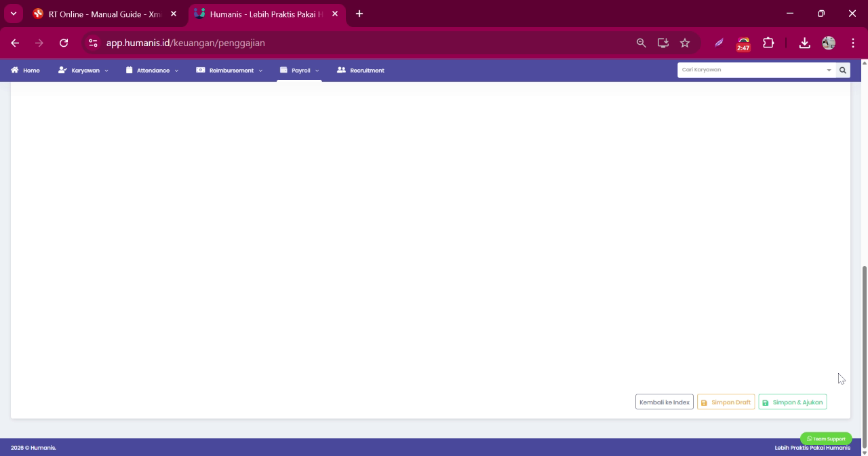Image resolution: width=868 pixels, height=456 pixels.
Task: Restore down the browser window
Action: pyautogui.click(x=821, y=14)
